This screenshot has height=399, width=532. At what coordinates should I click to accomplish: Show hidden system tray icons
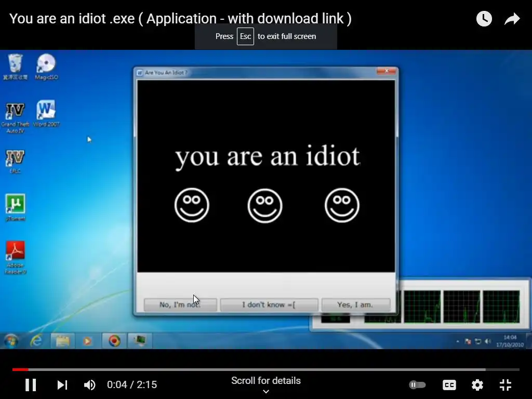pyautogui.click(x=457, y=341)
